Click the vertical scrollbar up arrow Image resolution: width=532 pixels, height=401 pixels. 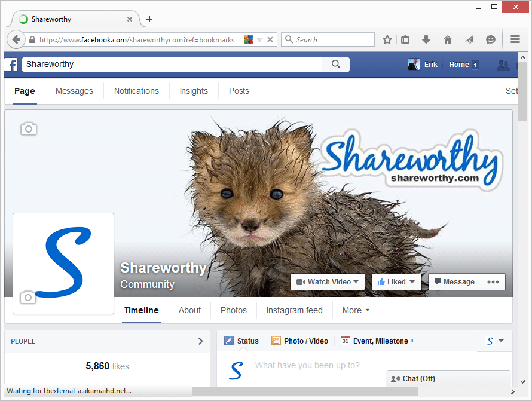coord(523,57)
